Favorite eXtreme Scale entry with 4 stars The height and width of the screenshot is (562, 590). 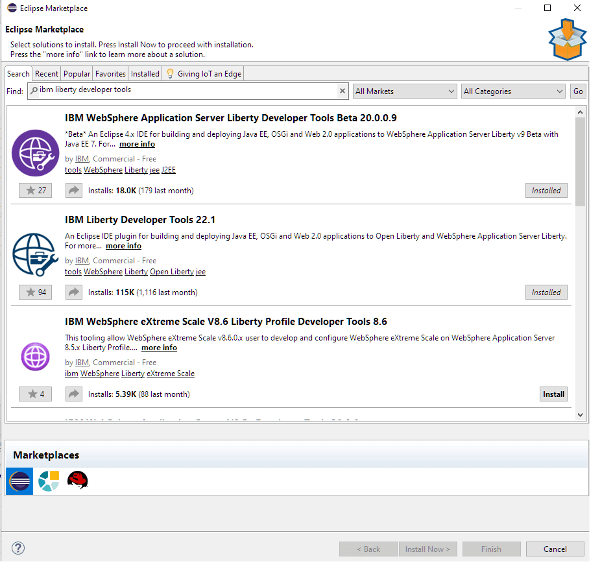point(35,394)
